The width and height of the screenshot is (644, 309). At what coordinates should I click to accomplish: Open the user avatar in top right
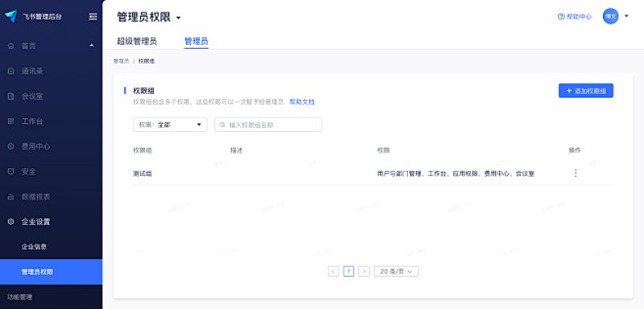610,16
